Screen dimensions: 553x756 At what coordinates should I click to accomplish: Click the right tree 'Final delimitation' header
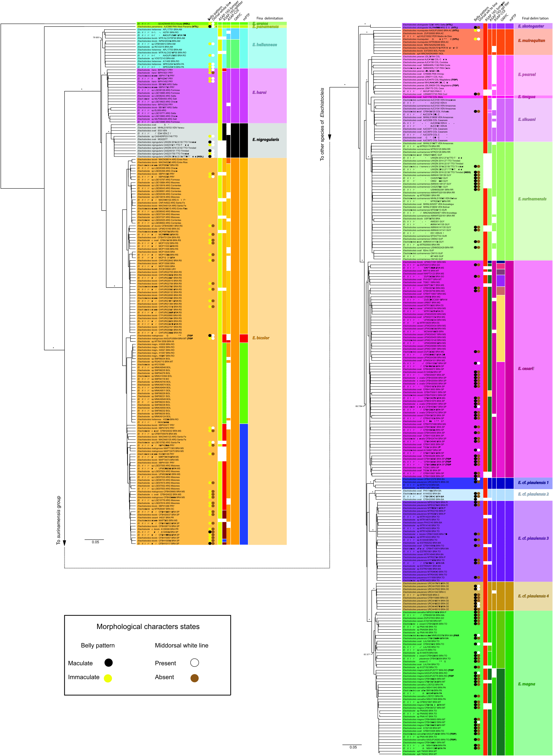click(x=535, y=18)
